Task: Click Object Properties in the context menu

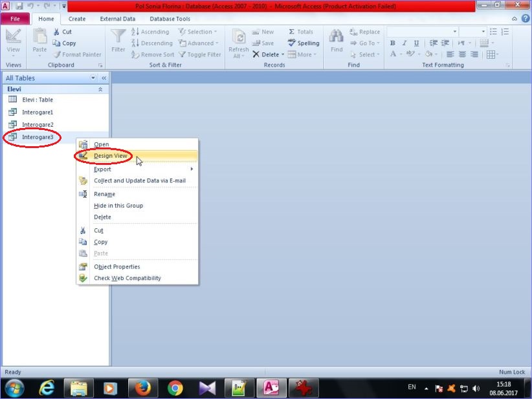Action: click(x=116, y=266)
